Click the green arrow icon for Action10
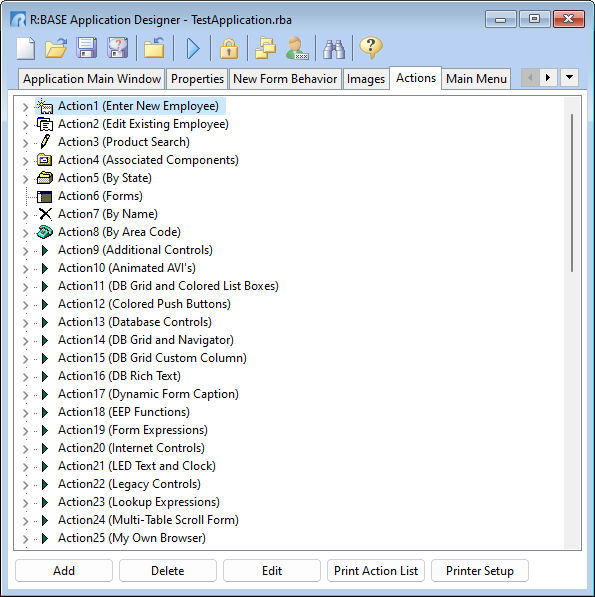Image resolution: width=595 pixels, height=597 pixels. [x=45, y=268]
